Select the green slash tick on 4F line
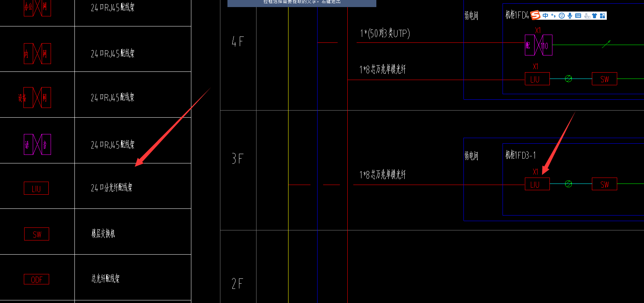This screenshot has height=303, width=644. 606,44
